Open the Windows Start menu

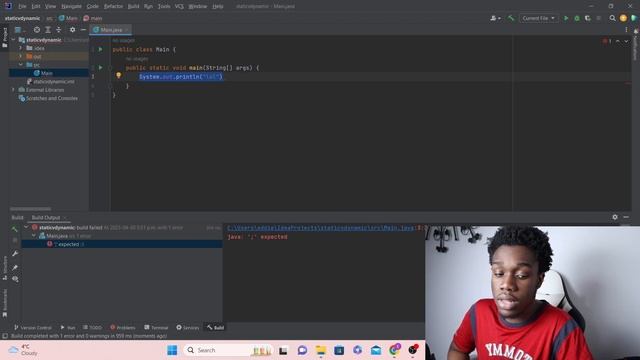tap(172, 350)
